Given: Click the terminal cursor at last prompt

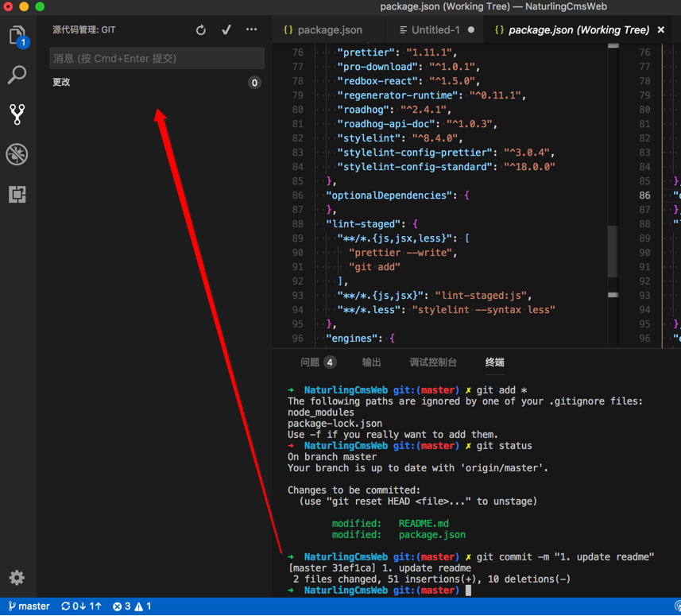Looking at the screenshot, I should (x=468, y=591).
